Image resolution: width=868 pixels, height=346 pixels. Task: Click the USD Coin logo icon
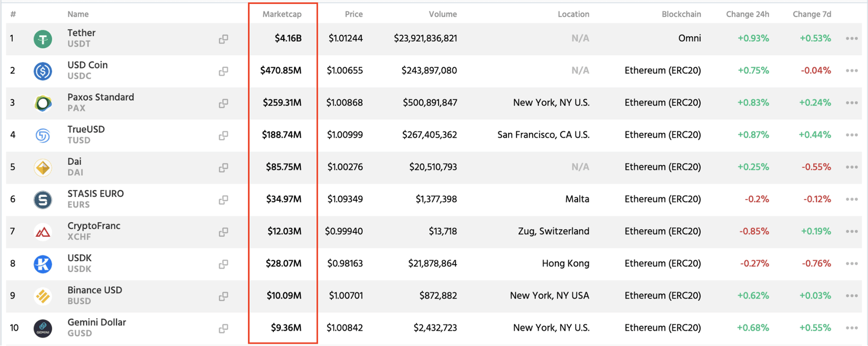click(x=43, y=71)
